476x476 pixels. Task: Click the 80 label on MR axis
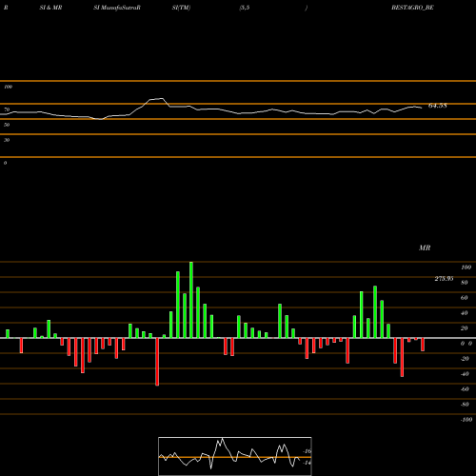click(465, 283)
